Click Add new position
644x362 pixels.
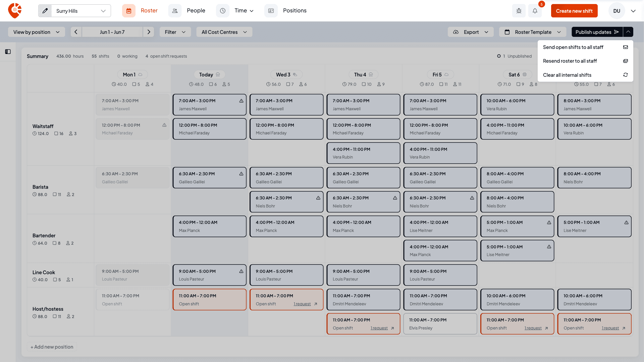pos(52,347)
